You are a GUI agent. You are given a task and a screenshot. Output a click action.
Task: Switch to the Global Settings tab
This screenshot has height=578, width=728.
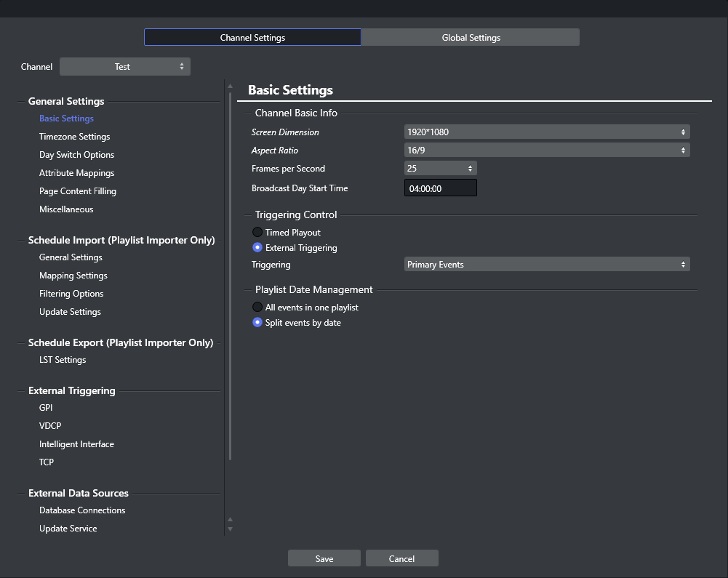coord(471,38)
